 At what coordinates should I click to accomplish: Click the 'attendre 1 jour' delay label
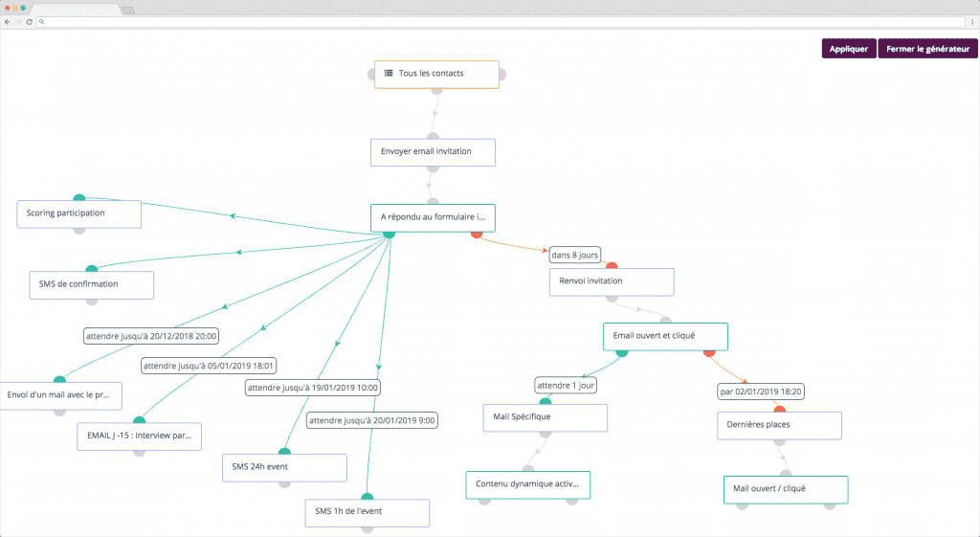click(566, 385)
